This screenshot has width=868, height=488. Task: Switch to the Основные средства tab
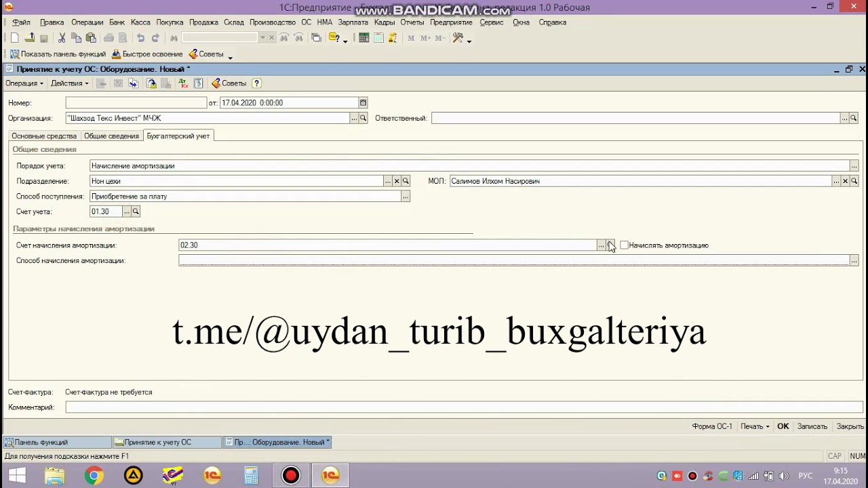click(x=44, y=136)
